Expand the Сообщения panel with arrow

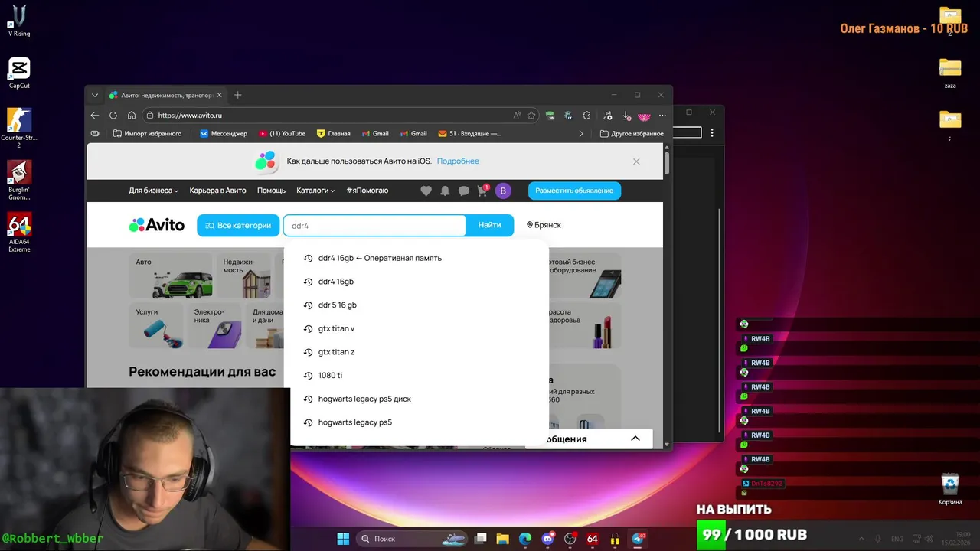pos(635,439)
